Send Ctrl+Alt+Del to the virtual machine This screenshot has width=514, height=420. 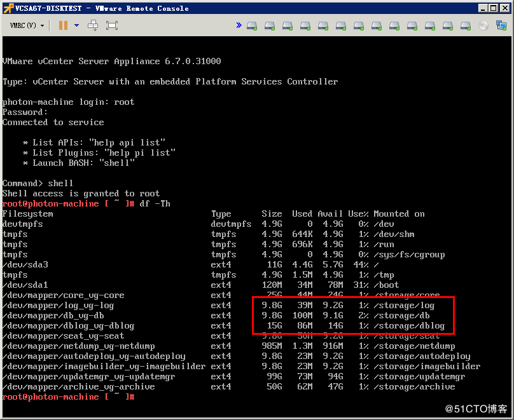tap(93, 25)
